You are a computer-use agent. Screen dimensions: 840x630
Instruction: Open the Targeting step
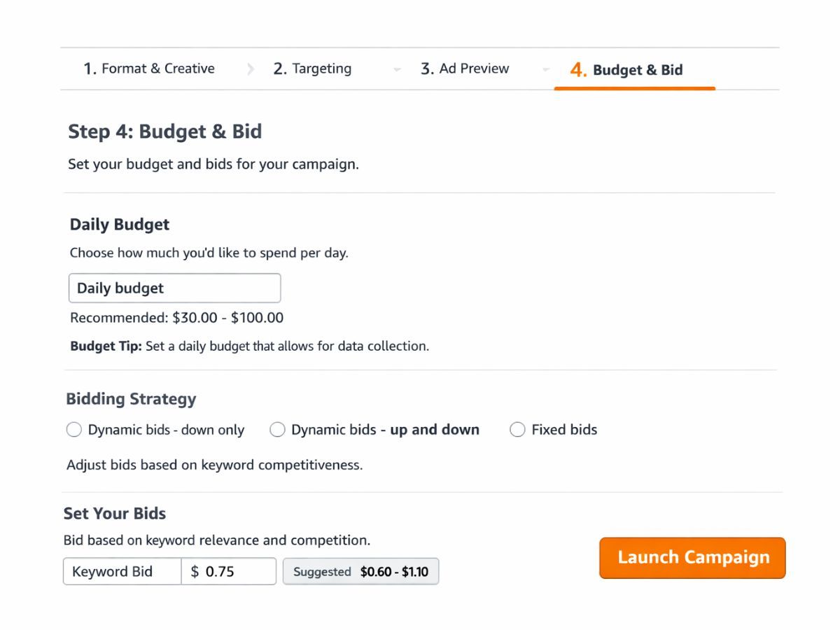point(311,68)
